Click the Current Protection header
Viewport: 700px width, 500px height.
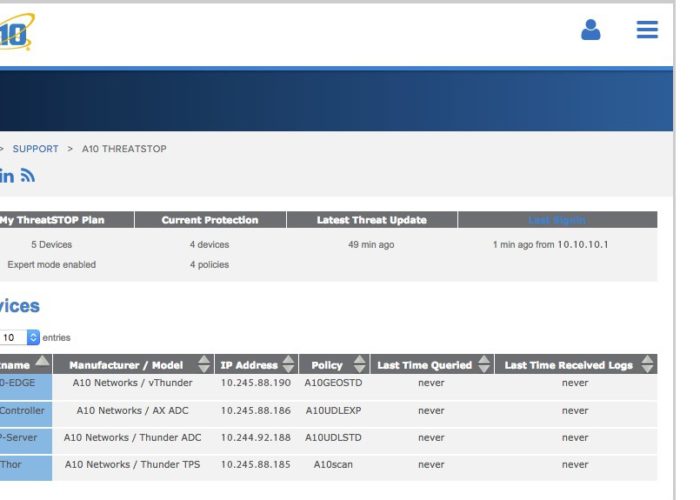(210, 220)
